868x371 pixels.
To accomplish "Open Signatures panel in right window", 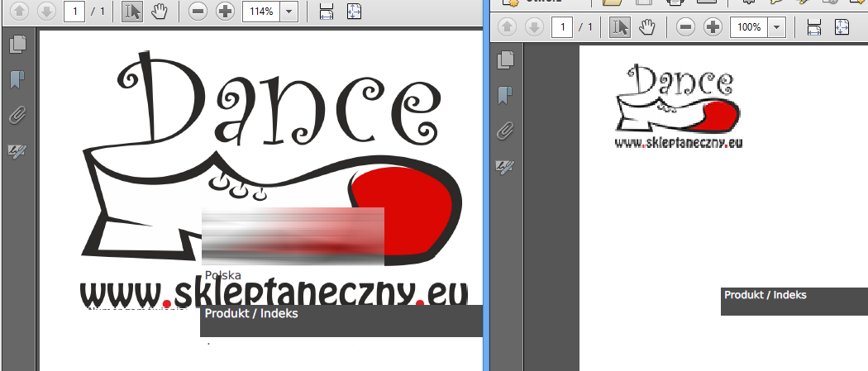I will [505, 165].
